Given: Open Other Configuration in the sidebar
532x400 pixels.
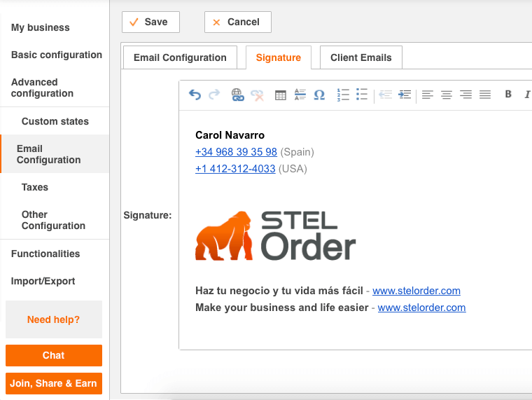Looking at the screenshot, I should pos(53,220).
